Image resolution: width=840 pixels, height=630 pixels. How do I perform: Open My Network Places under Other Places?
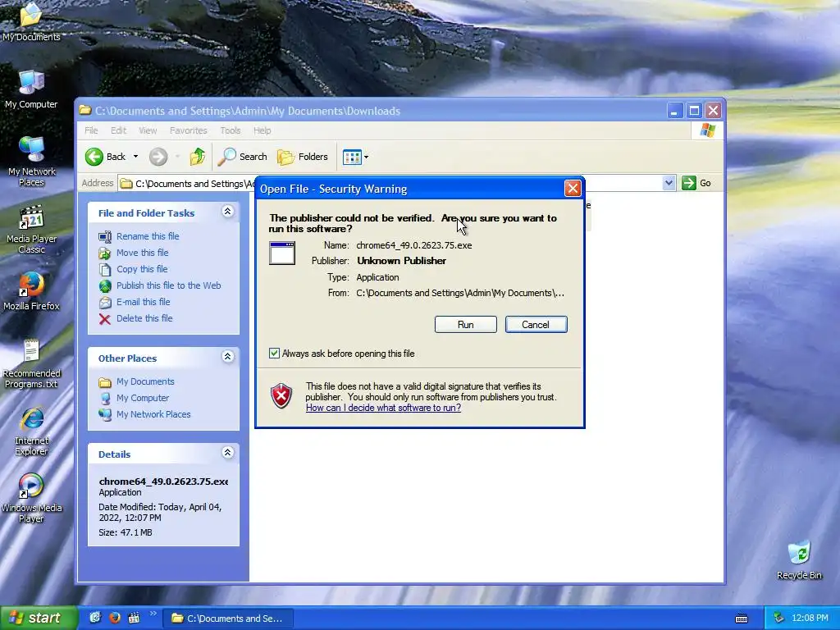[x=153, y=414]
